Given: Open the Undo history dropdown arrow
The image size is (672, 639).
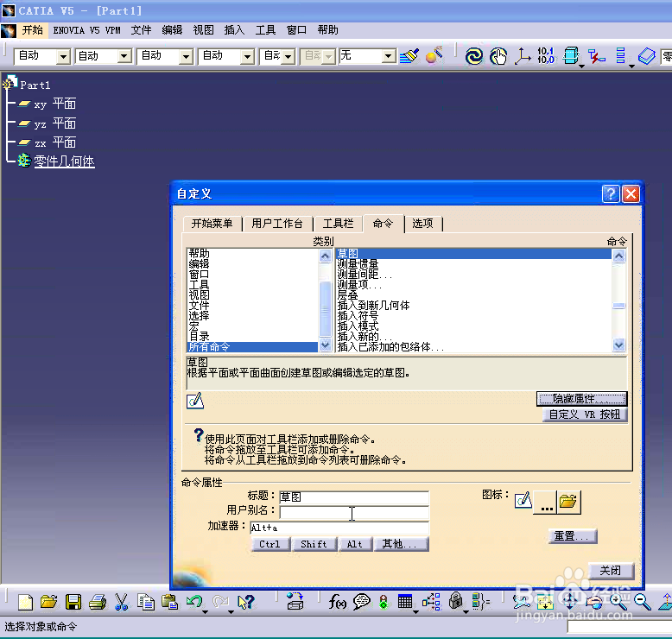Looking at the screenshot, I should [x=206, y=611].
